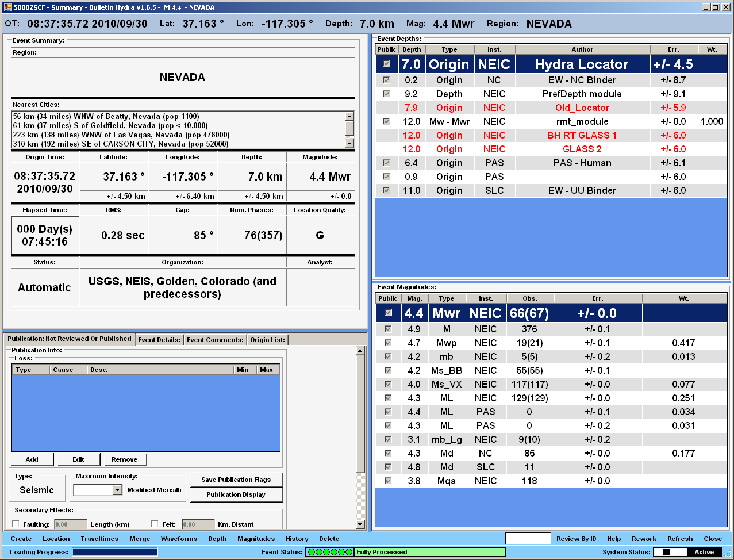
Task: Select the Carson City nearest city entry
Action: point(121,144)
